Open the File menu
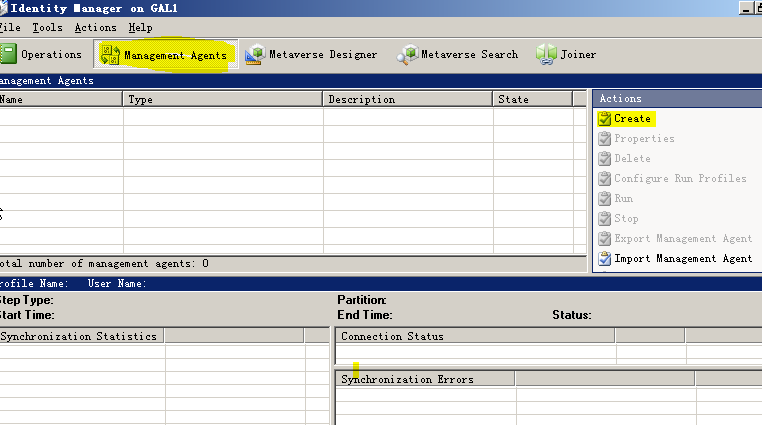The height and width of the screenshot is (425, 762). click(10, 28)
